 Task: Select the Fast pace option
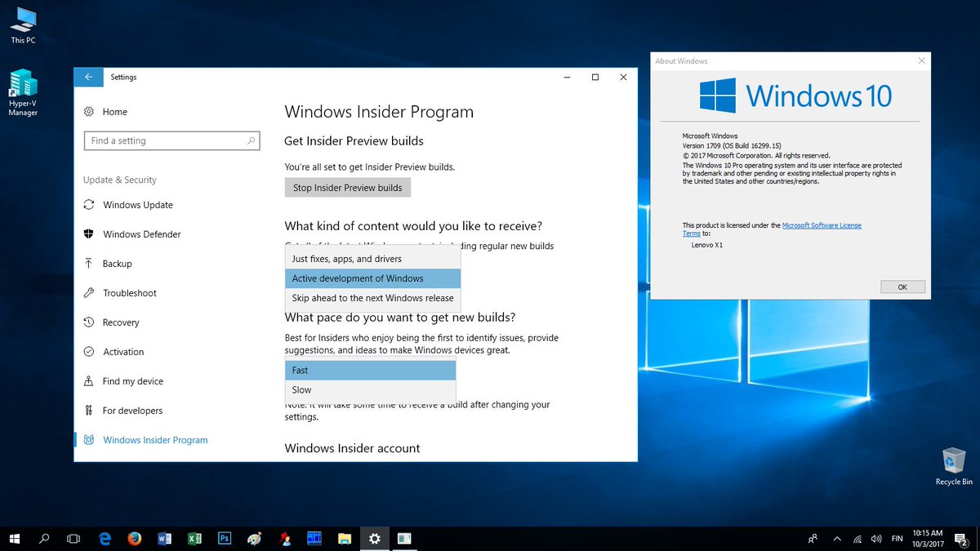tap(370, 370)
